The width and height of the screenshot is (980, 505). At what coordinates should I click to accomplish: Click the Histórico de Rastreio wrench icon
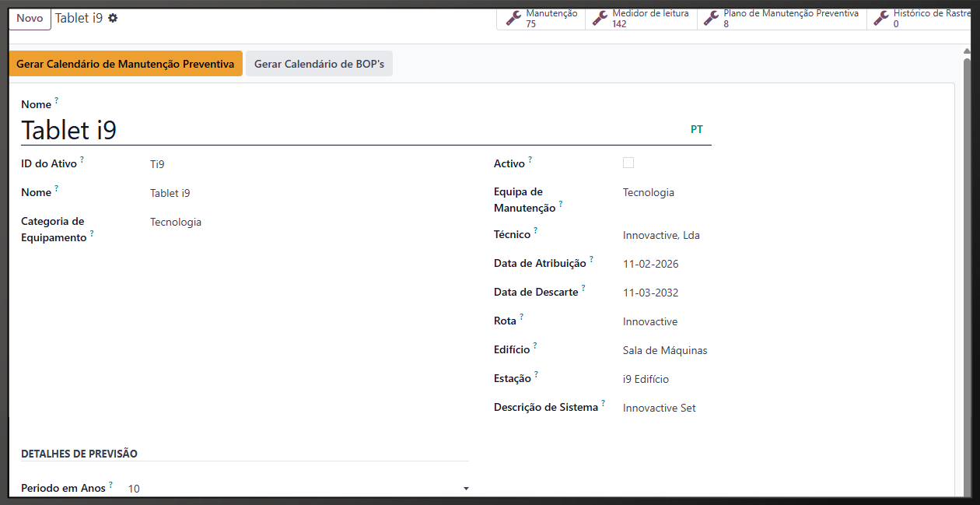tap(881, 19)
